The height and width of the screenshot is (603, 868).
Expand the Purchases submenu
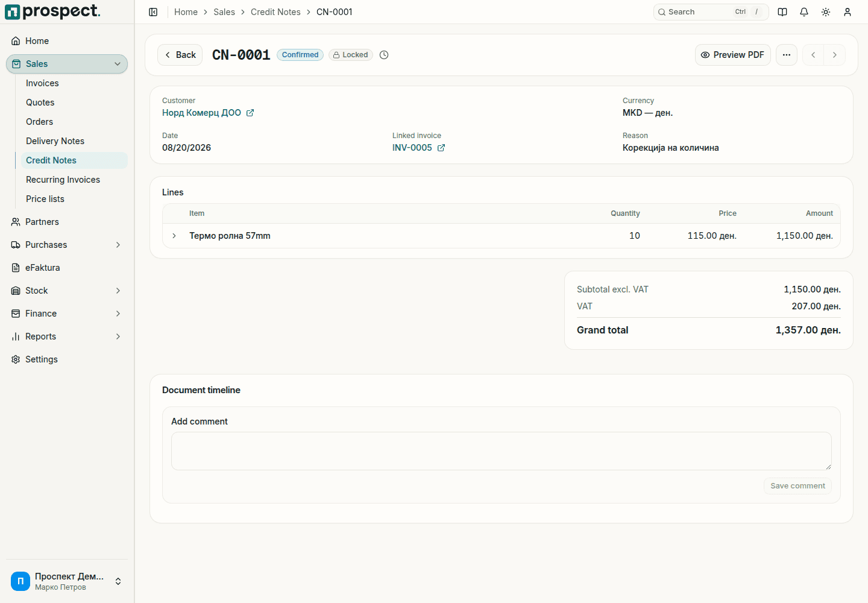click(118, 245)
